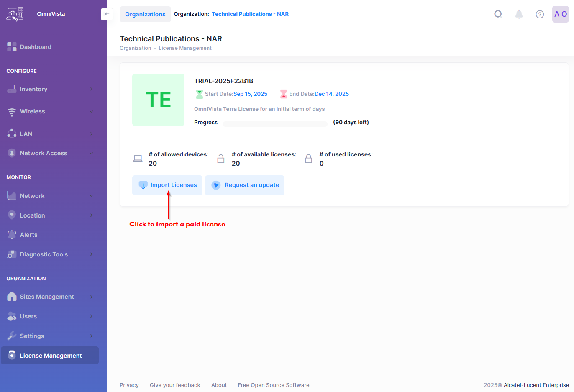
Task: Click the AO user avatar
Action: tap(560, 14)
